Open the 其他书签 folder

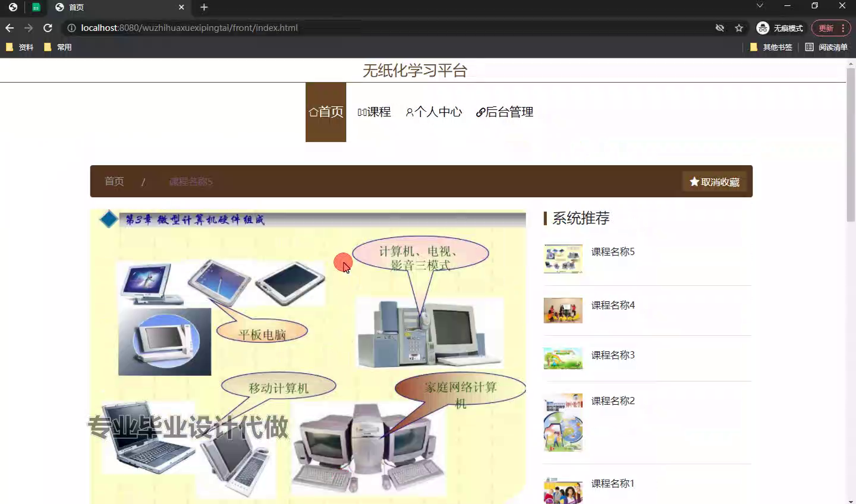[x=771, y=47]
